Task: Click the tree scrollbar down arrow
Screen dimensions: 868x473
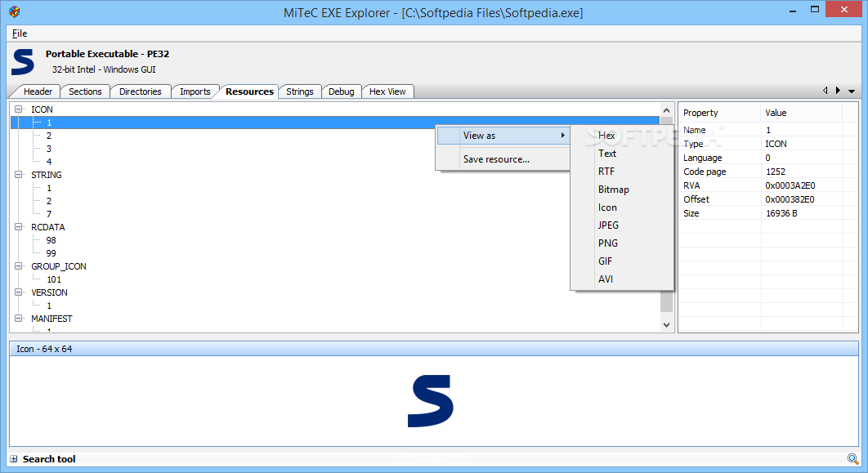Action: click(x=666, y=325)
